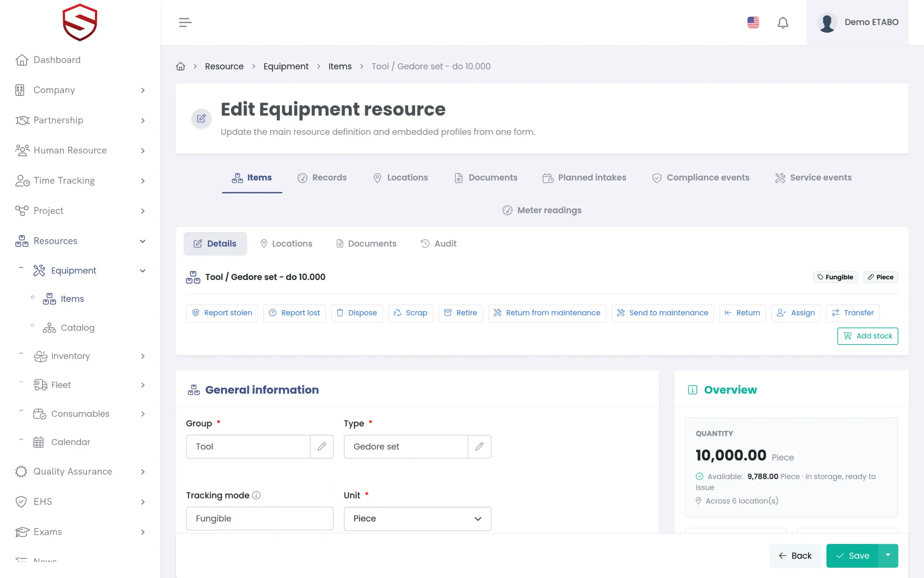Expand the Human Resource menu
924x578 pixels.
tap(143, 151)
